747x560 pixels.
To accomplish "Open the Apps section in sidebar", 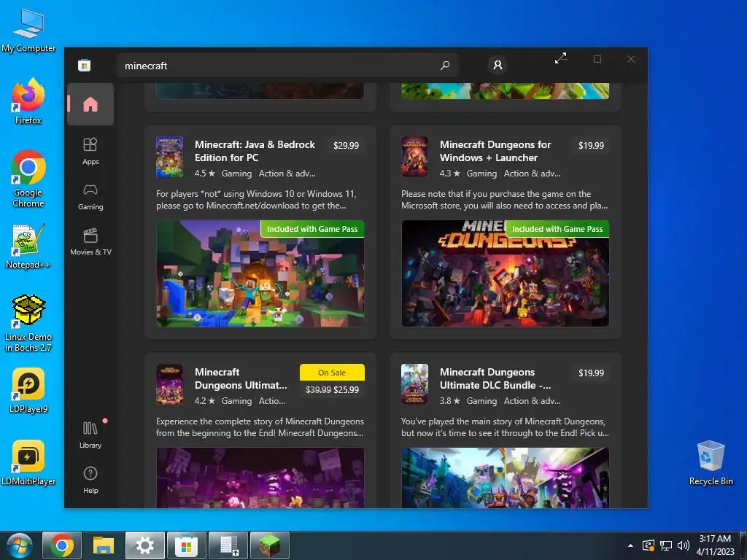I will click(90, 151).
